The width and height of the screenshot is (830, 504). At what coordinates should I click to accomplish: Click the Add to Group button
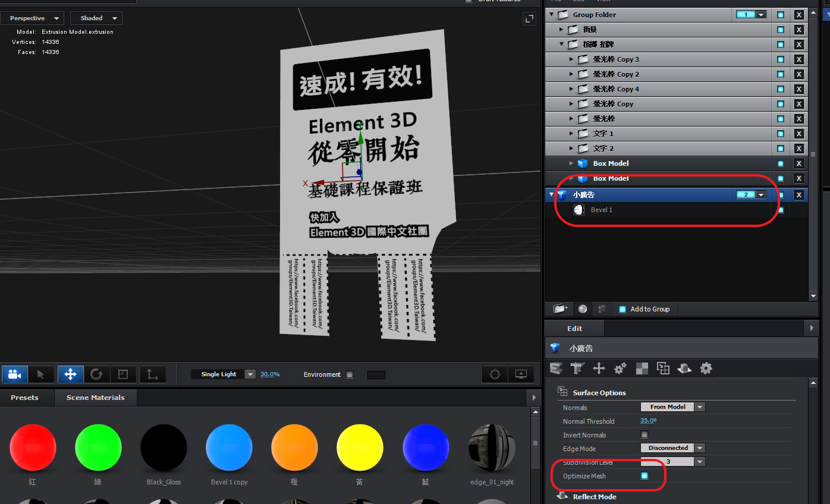pyautogui.click(x=644, y=309)
